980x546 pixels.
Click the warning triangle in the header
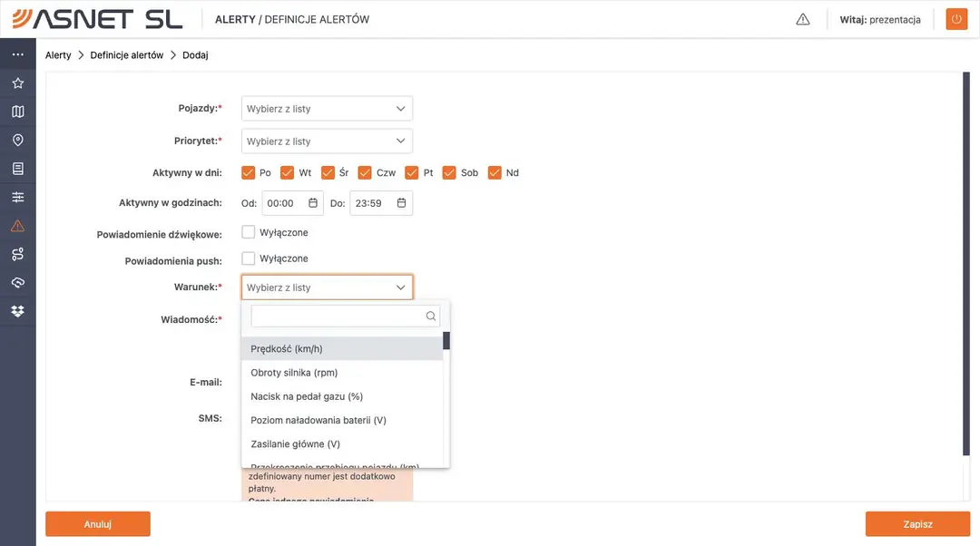(x=802, y=19)
